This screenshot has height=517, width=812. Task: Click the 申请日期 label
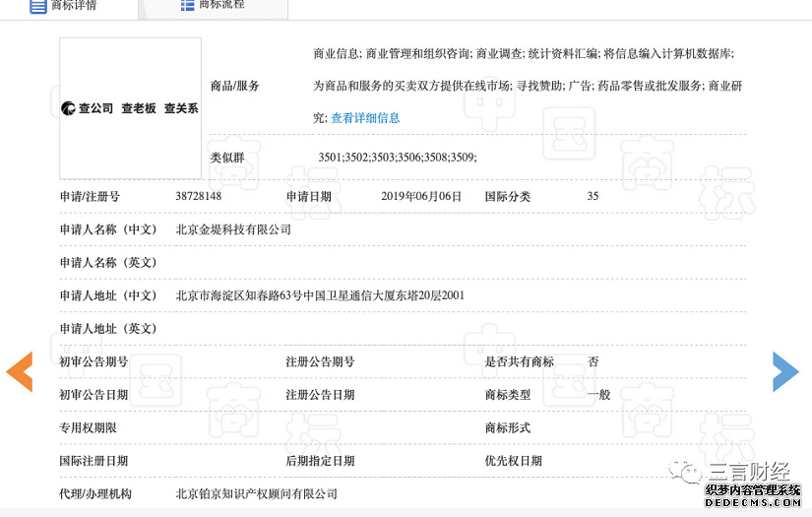tap(309, 196)
